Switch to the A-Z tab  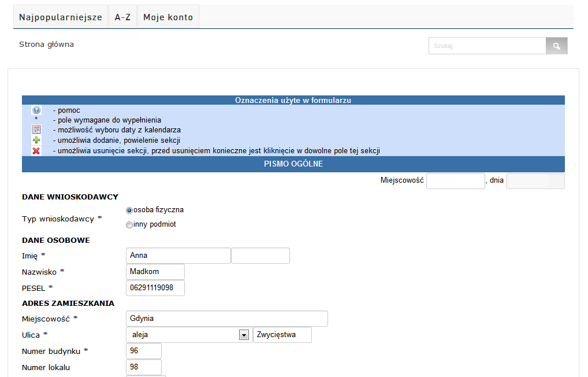(x=122, y=17)
